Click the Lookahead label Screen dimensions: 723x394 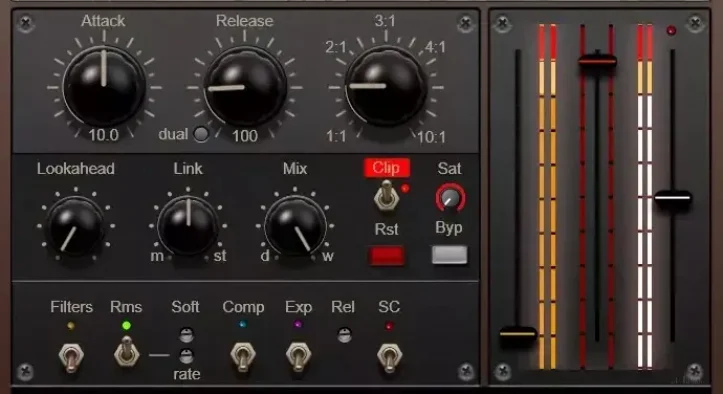tap(76, 168)
